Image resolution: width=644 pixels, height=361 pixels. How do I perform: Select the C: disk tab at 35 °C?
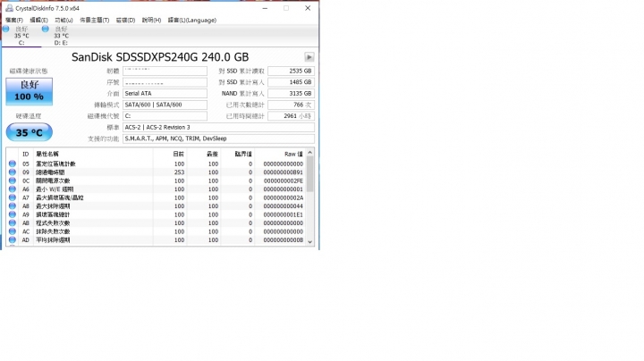(x=21, y=36)
